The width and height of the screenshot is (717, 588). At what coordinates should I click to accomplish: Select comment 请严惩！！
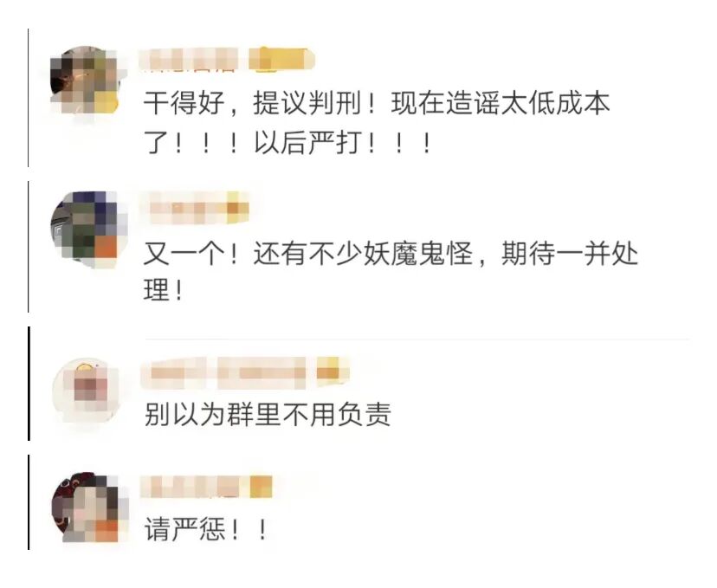206,530
